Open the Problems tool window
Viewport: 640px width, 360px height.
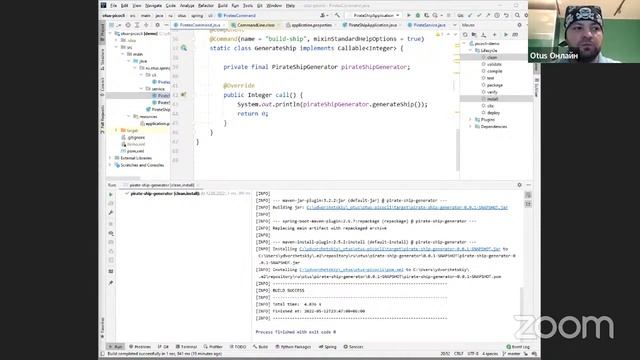(x=140, y=347)
